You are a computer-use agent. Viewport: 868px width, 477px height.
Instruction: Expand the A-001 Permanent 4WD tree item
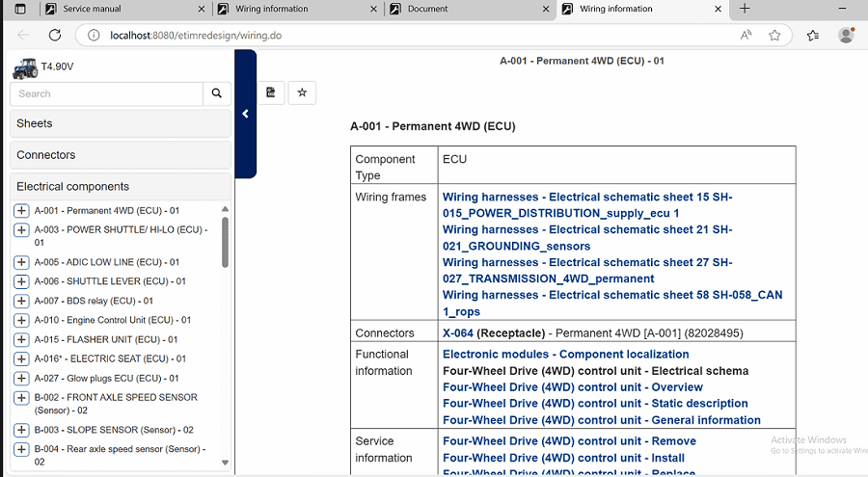click(x=21, y=211)
